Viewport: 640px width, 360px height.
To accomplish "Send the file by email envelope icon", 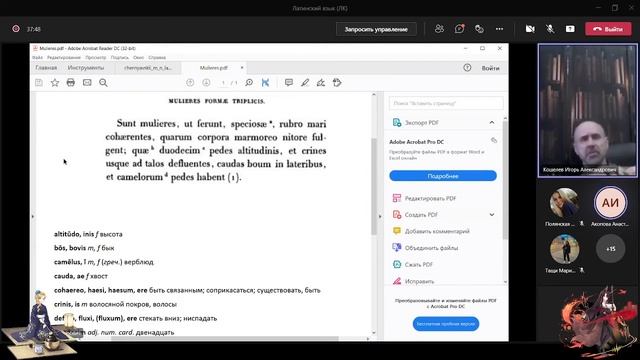I will click(x=87, y=83).
